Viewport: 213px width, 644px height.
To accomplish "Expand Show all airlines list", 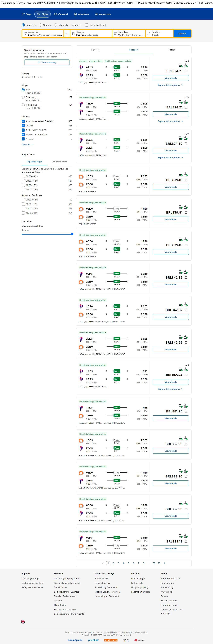I will point(27,144).
